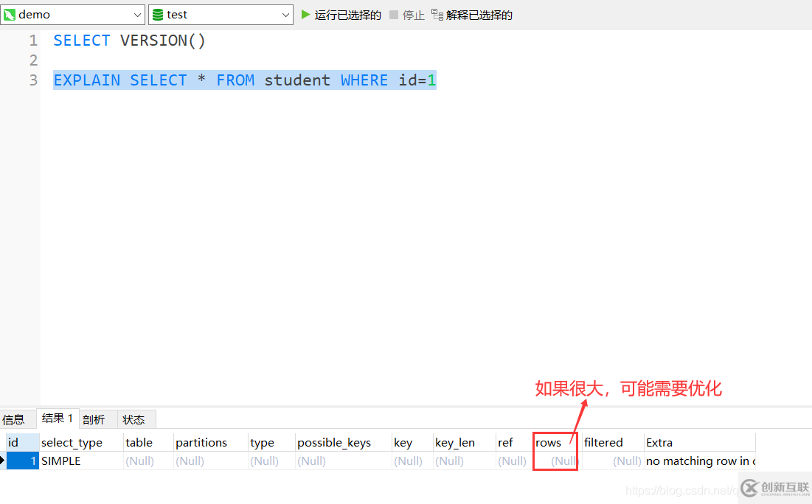Open the demo connection dropdown

72,15
